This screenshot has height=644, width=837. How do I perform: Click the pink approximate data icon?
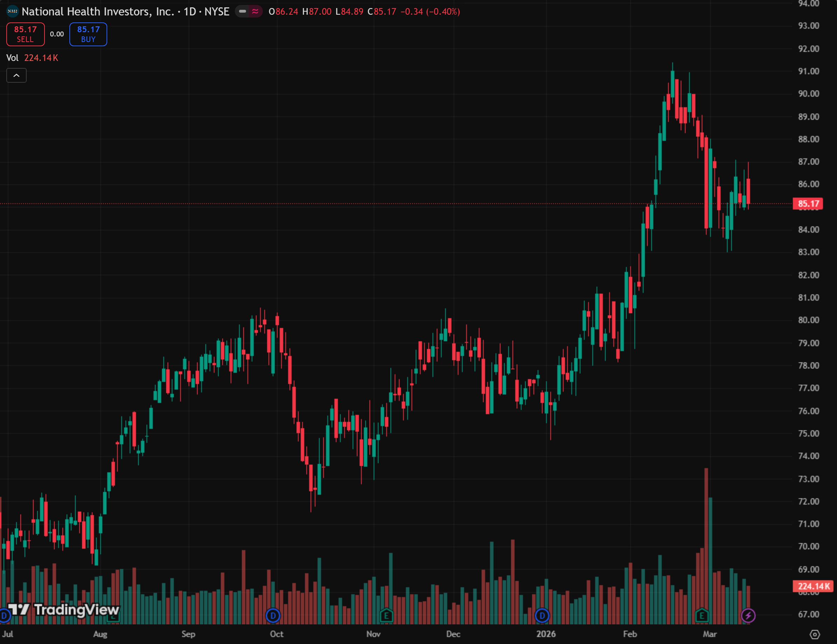255,12
